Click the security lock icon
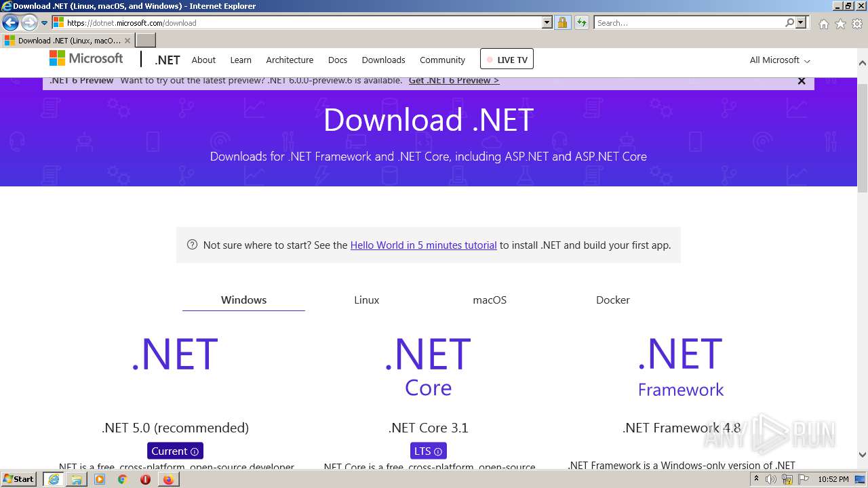Viewport: 868px width, 488px height. click(562, 22)
